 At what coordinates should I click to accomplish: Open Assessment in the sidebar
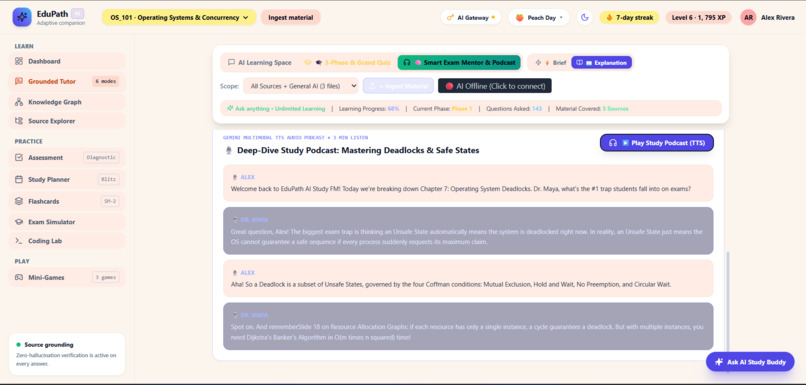tap(67, 158)
